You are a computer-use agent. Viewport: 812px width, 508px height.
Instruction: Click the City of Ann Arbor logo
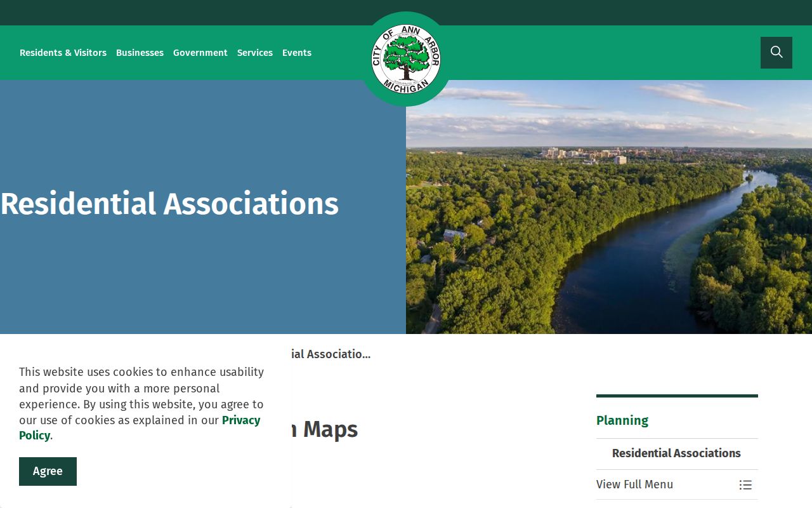(x=406, y=59)
